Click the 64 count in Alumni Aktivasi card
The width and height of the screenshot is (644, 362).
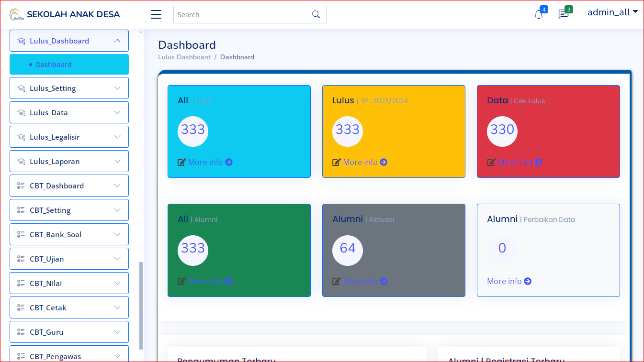coord(348,248)
